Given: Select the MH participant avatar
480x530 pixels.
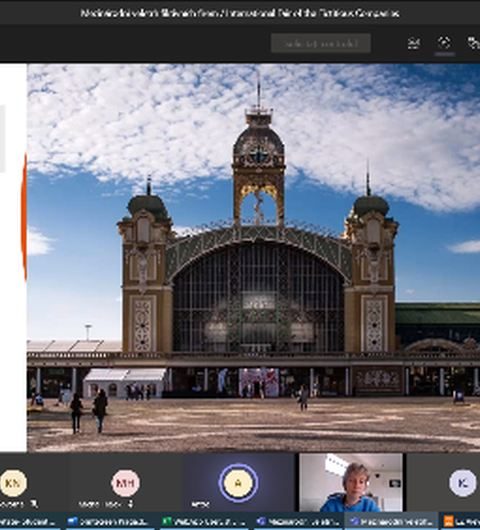Looking at the screenshot, I should click(125, 483).
